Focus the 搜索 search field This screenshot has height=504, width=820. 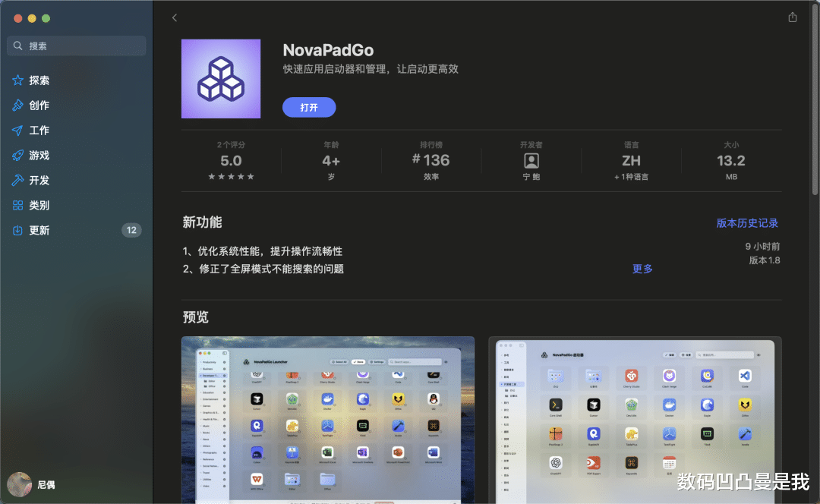click(77, 46)
